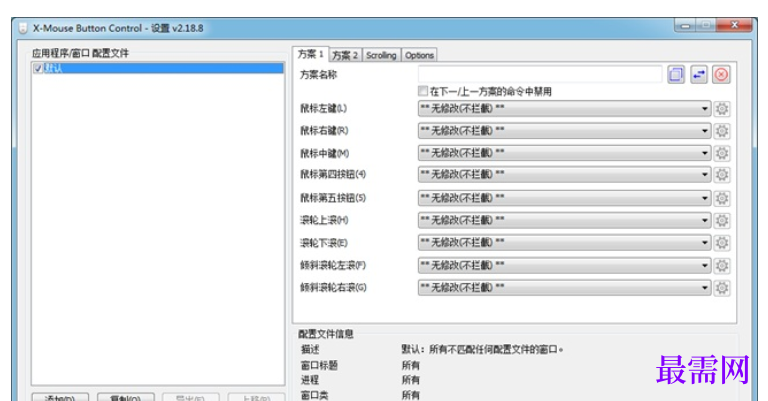
Task: Click the 应用程序/窗口 配置文件 heading
Action: pyautogui.click(x=80, y=53)
